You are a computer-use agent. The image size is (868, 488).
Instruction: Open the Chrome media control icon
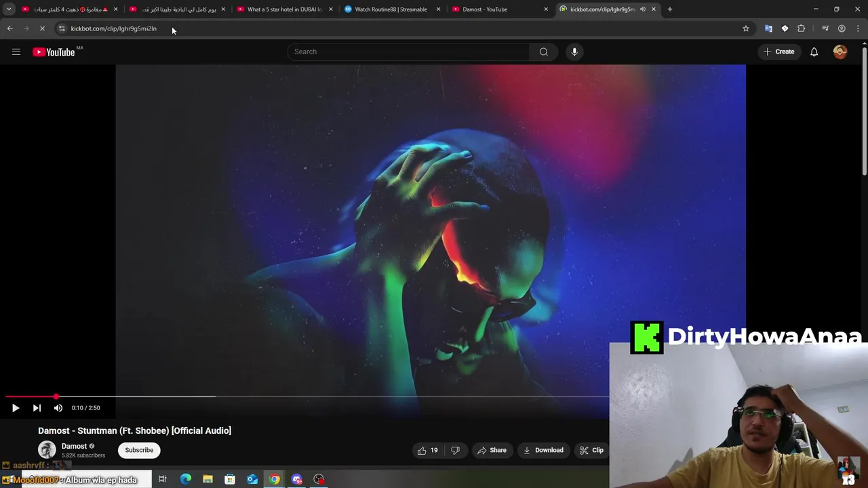click(825, 28)
